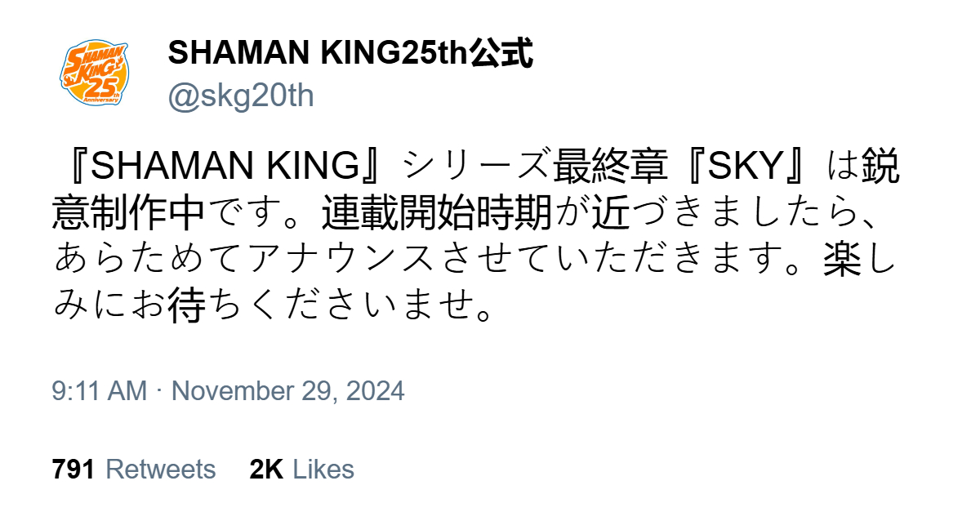Open the November 29, 2024 date link

point(287,391)
